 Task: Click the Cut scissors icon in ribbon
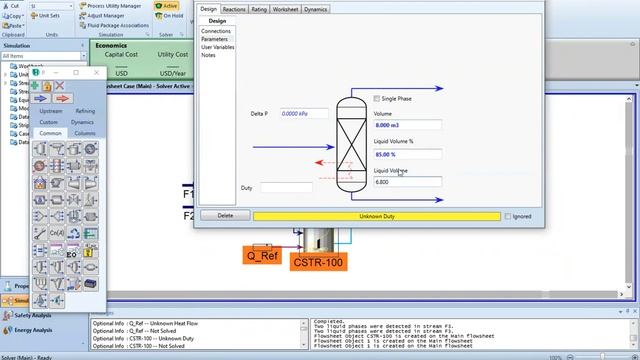coord(6,6)
